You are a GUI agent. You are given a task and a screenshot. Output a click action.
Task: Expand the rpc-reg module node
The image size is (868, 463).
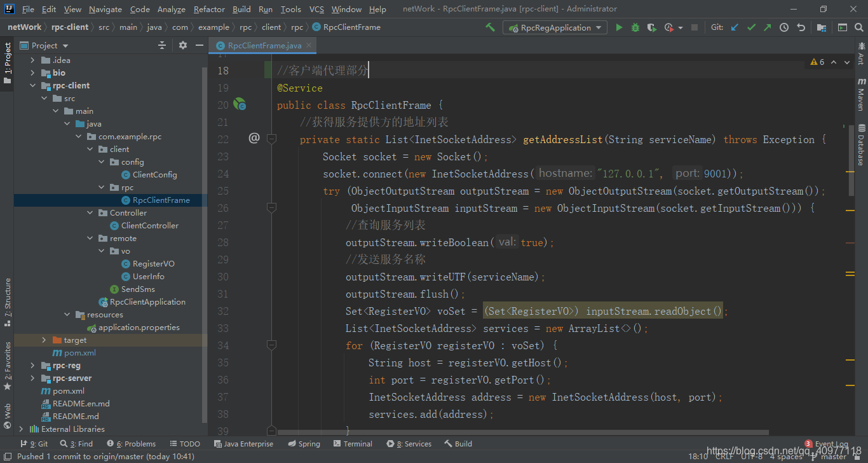(32, 365)
